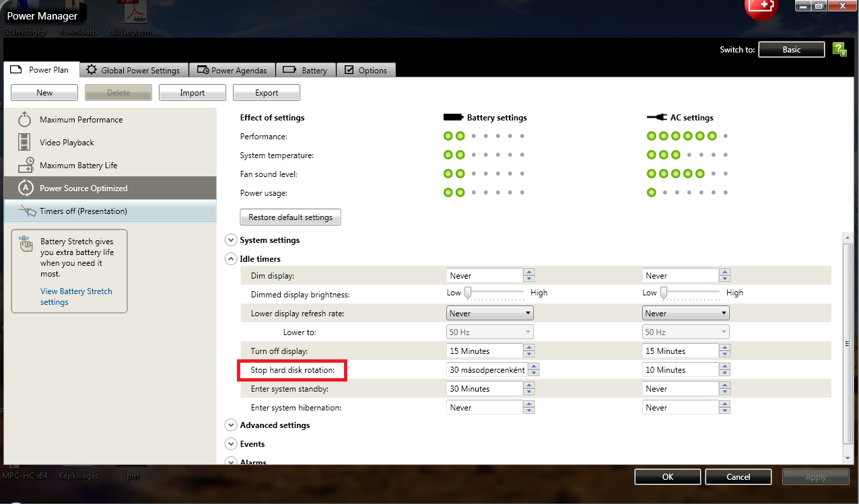
Task: Confirm with the OK button
Action: coord(668,476)
